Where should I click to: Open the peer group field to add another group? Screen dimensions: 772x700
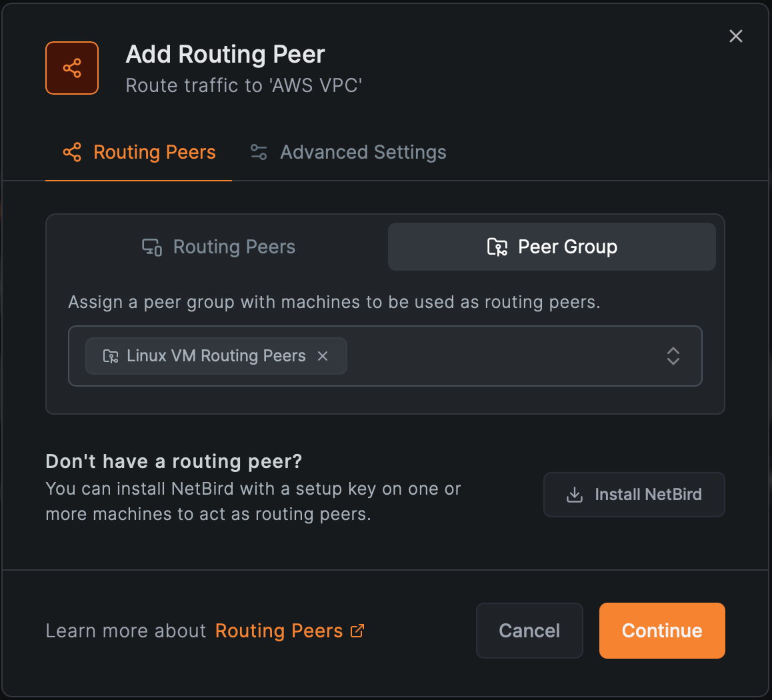[x=500, y=356]
